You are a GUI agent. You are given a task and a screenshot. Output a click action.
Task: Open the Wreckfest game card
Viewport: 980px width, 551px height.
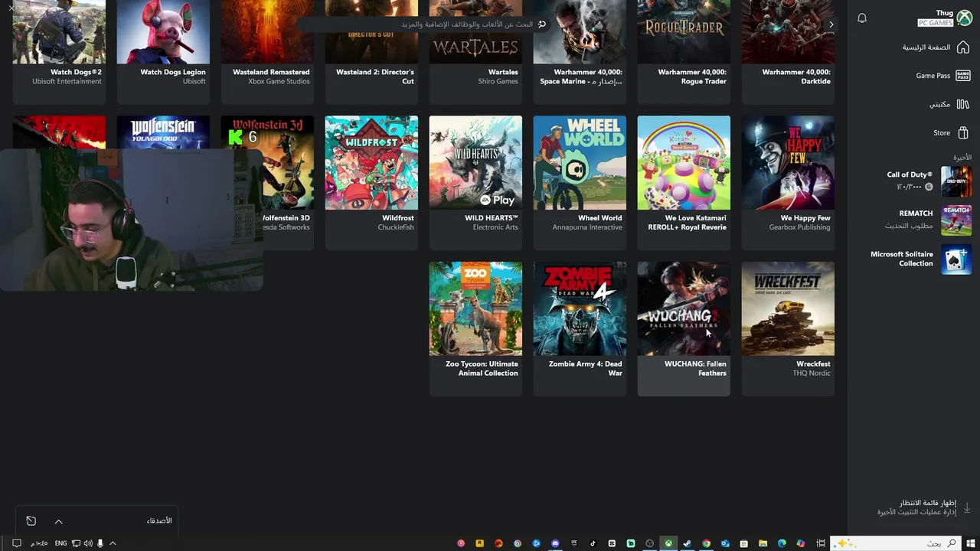coord(788,328)
